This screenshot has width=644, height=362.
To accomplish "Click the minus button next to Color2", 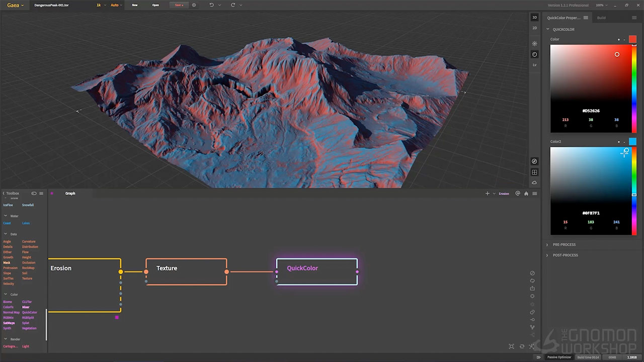I will (x=624, y=142).
